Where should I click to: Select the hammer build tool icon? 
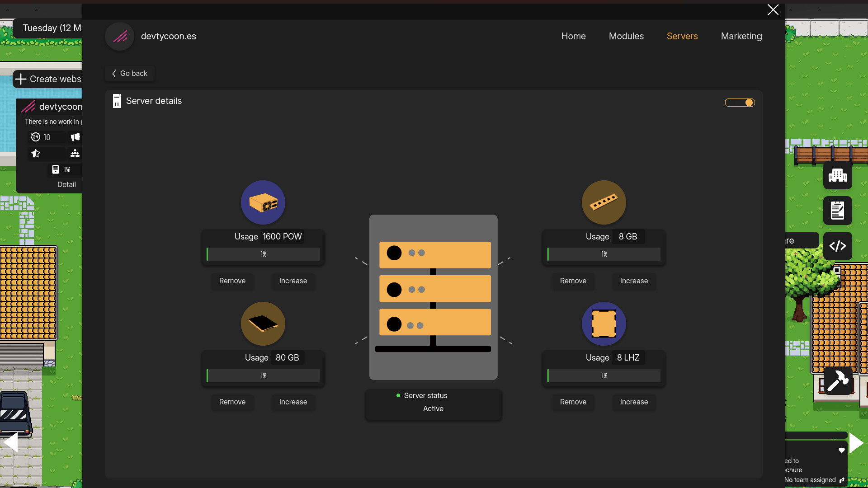837,381
